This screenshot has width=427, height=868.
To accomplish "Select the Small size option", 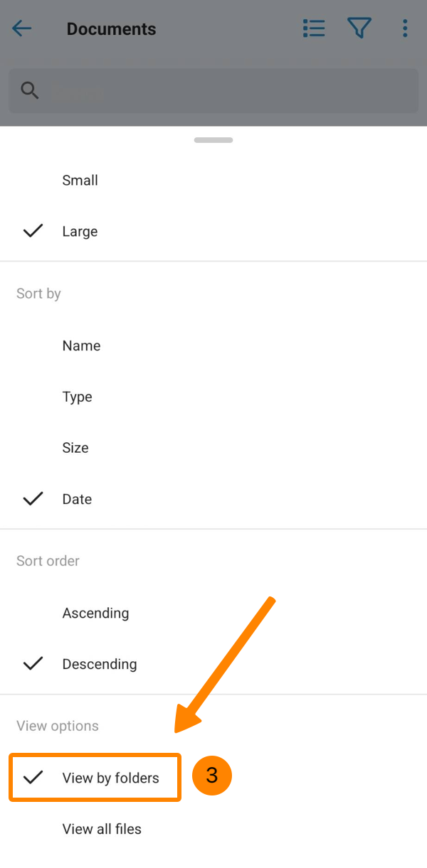I will [80, 181].
